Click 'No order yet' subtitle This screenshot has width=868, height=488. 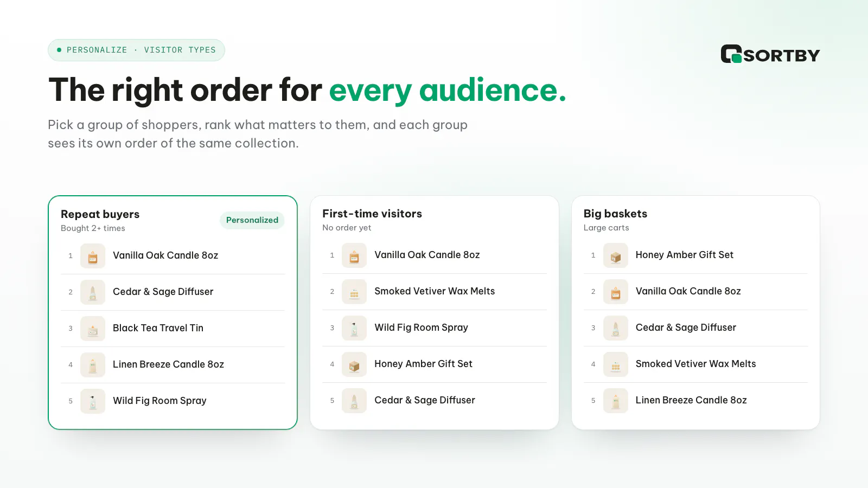pyautogui.click(x=347, y=228)
